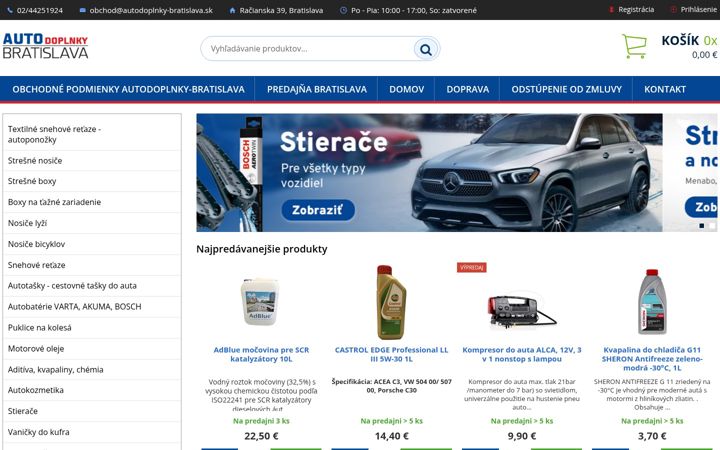Image resolution: width=720 pixels, height=450 pixels.
Task: Select the Strešné boxy category
Action: tap(92, 181)
